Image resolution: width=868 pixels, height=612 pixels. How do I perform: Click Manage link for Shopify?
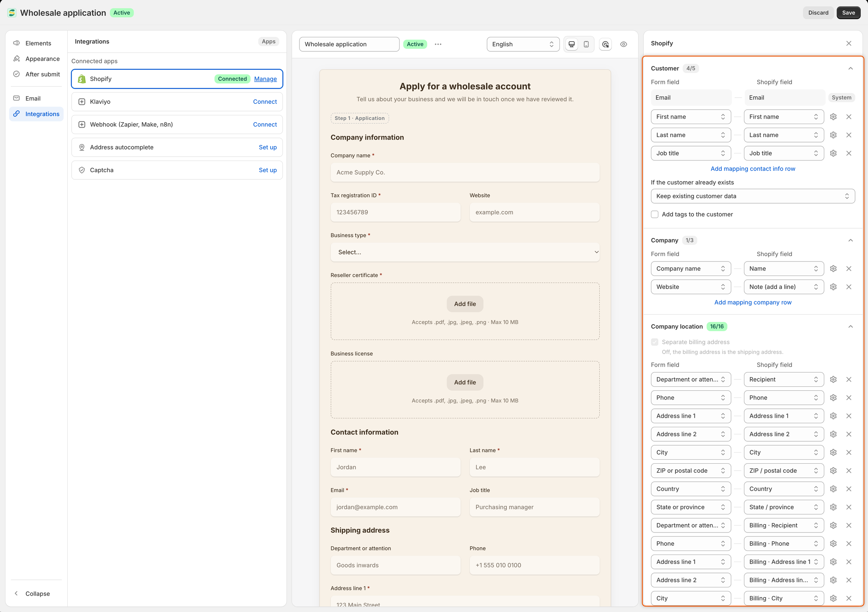265,79
